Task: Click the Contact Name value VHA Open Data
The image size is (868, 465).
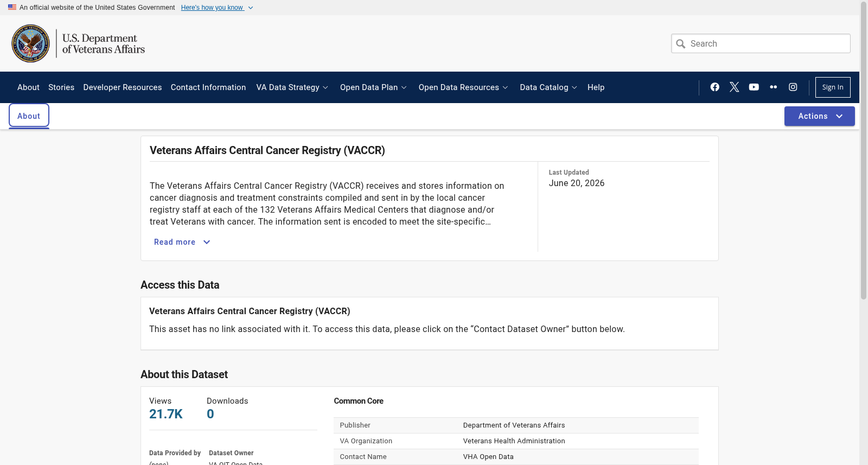Action: [x=488, y=457]
